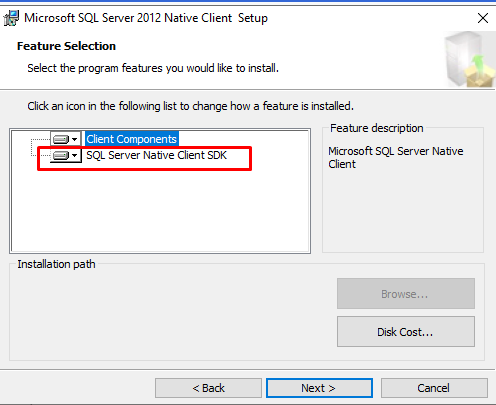Click the 'Installation path' group label
This screenshot has height=405, width=496.
(56, 264)
